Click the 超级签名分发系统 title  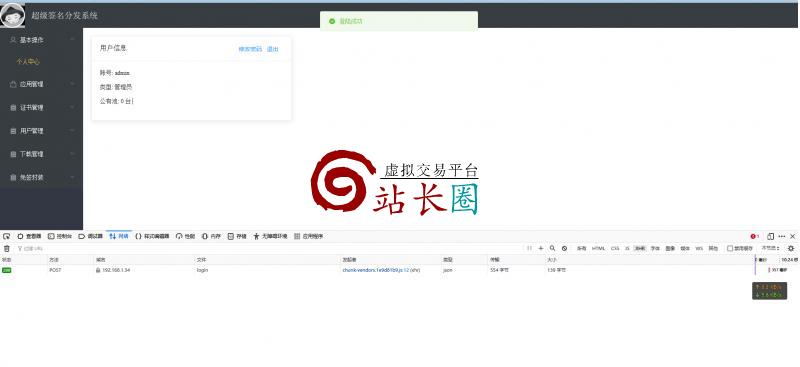click(65, 15)
